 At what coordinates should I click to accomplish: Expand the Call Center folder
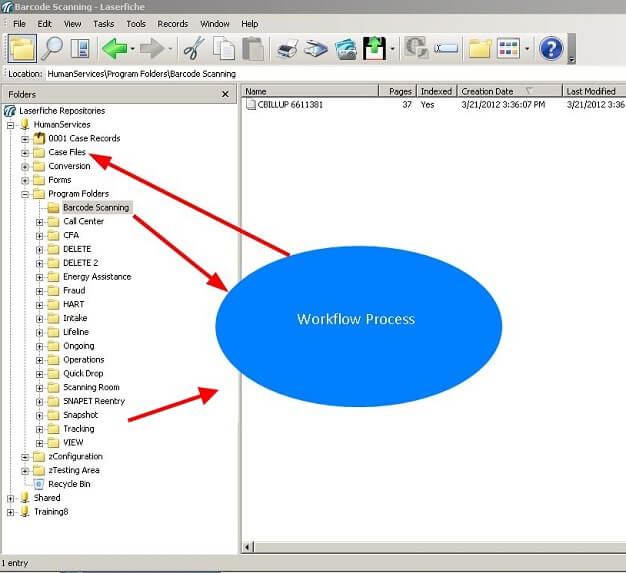pos(40,222)
